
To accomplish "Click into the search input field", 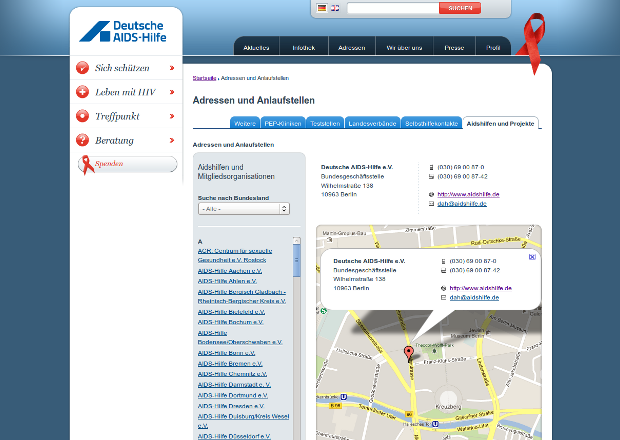I will (x=393, y=8).
